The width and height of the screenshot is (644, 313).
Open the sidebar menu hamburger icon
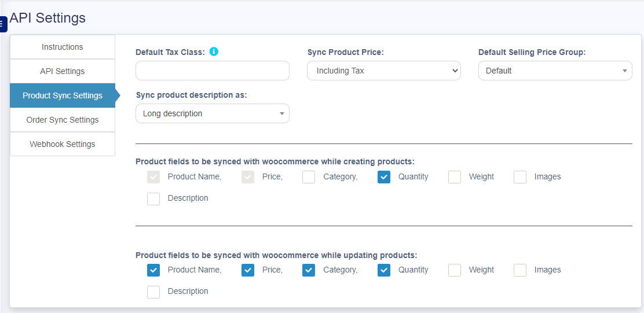pyautogui.click(x=3, y=24)
